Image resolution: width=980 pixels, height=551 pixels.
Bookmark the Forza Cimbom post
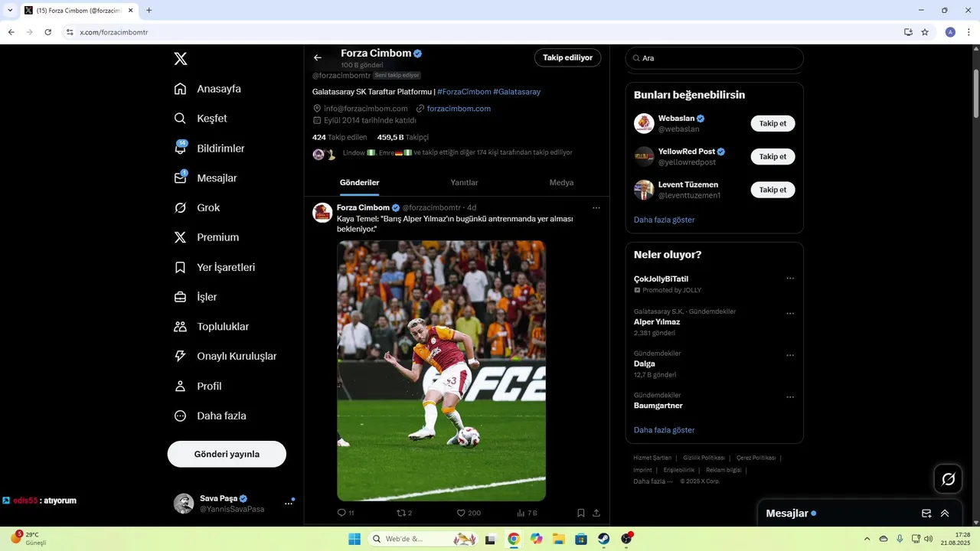[x=581, y=513]
